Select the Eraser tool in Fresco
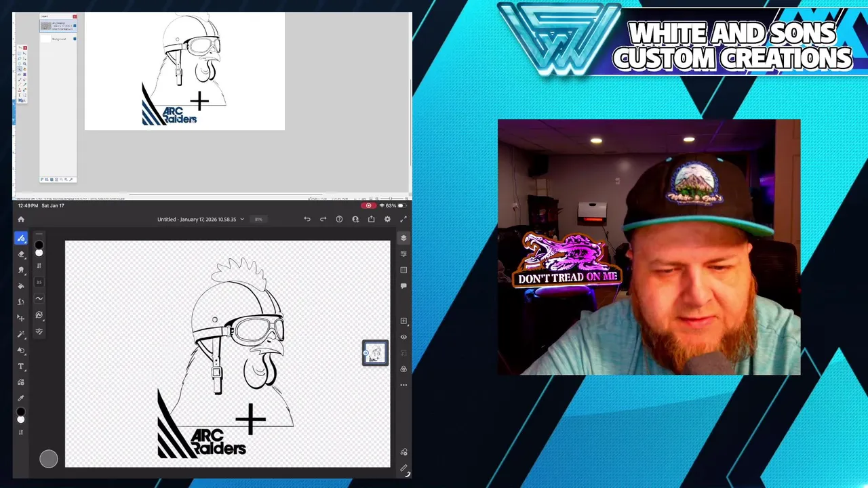This screenshot has height=488, width=868. point(21,254)
